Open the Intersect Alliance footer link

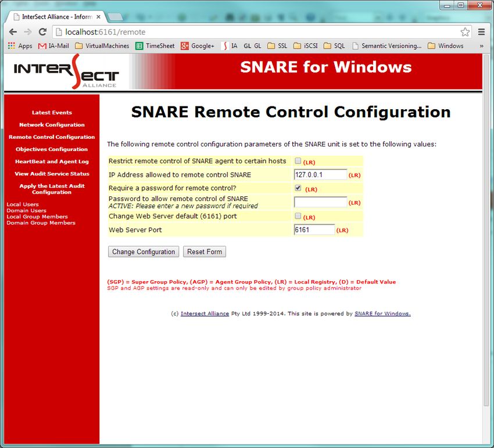point(205,314)
